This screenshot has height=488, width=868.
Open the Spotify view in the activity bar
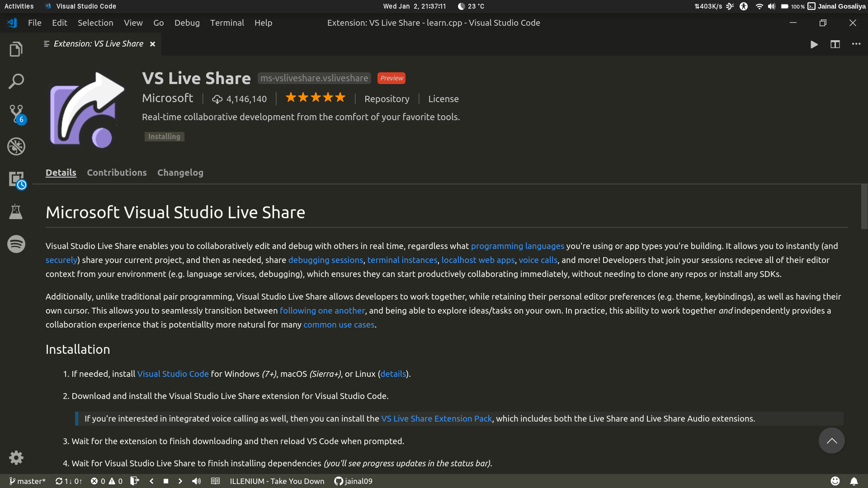click(16, 244)
